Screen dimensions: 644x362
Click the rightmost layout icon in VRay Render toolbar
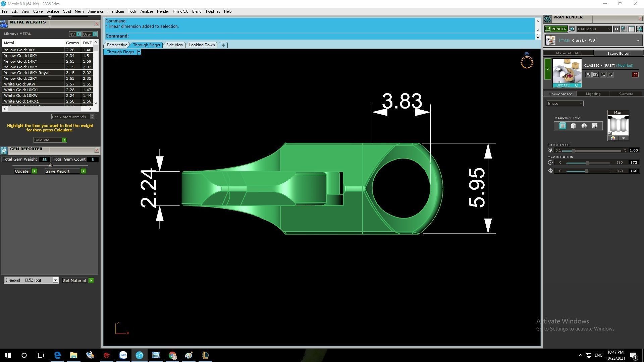[639, 29]
